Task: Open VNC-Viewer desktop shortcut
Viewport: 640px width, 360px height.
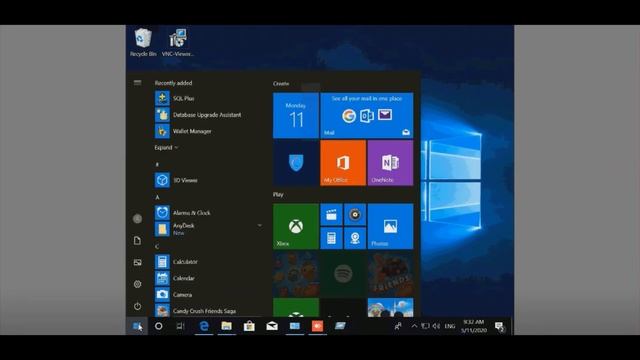Action: click(178, 42)
